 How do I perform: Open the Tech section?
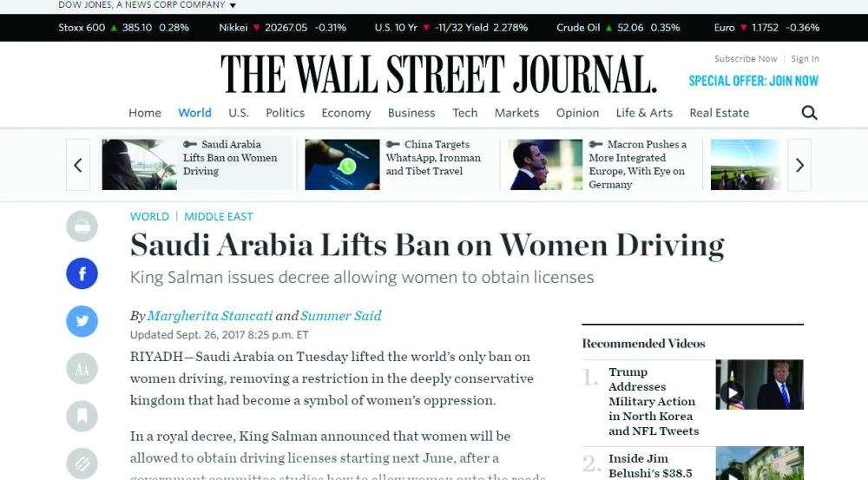point(465,113)
